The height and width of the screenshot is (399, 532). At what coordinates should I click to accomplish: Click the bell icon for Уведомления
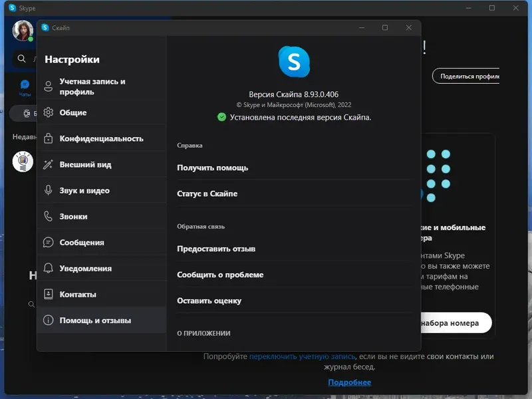coord(48,268)
